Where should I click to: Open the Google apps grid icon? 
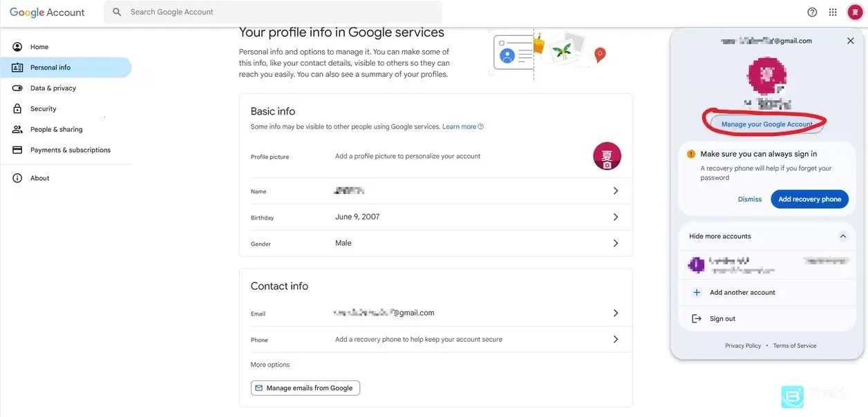point(833,12)
